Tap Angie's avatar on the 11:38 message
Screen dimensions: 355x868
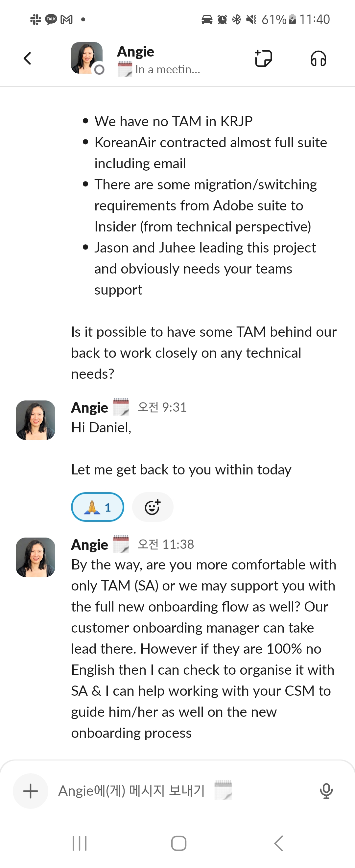35,557
